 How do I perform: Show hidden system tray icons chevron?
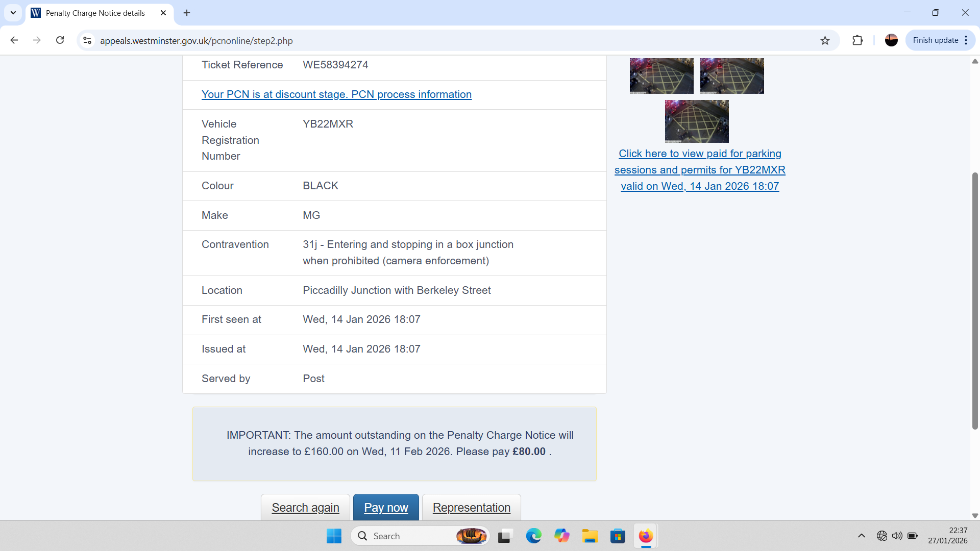click(862, 536)
